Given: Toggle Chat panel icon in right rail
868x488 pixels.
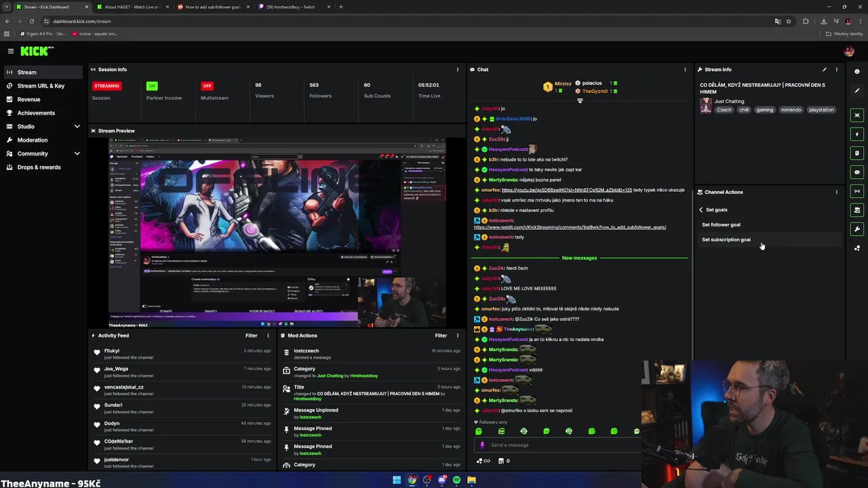Looking at the screenshot, I should 857,172.
